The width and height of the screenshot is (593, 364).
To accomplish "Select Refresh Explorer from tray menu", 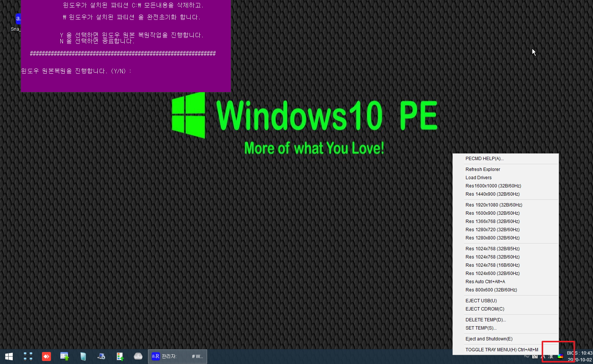I will [x=506, y=169].
